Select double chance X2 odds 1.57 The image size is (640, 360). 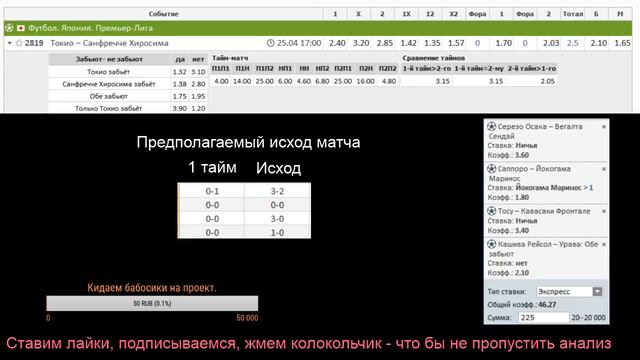point(456,43)
